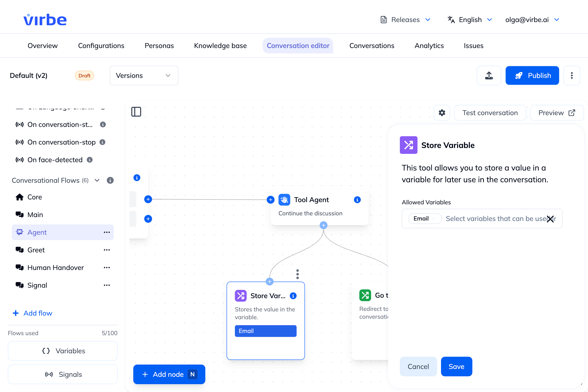Open Preview in new window
This screenshot has width=588, height=392.
(557, 113)
